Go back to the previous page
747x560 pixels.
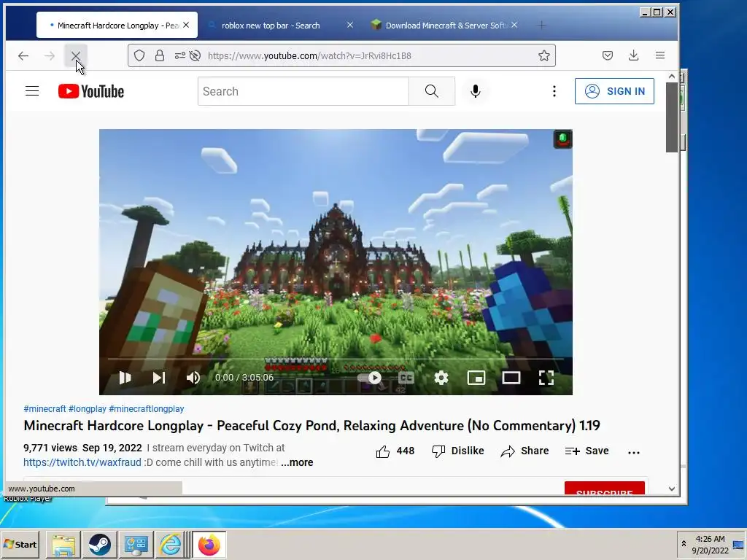(x=23, y=55)
